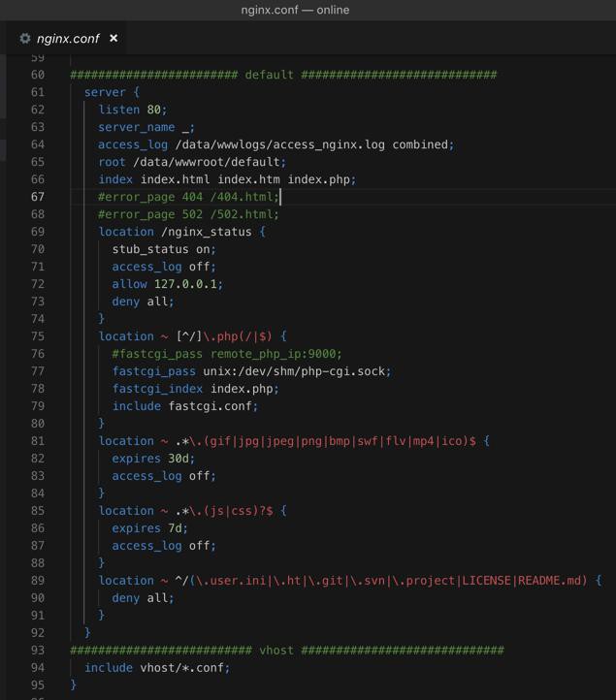Click the closing brace on line 95
Image resolution: width=616 pixels, height=700 pixels.
74,684
